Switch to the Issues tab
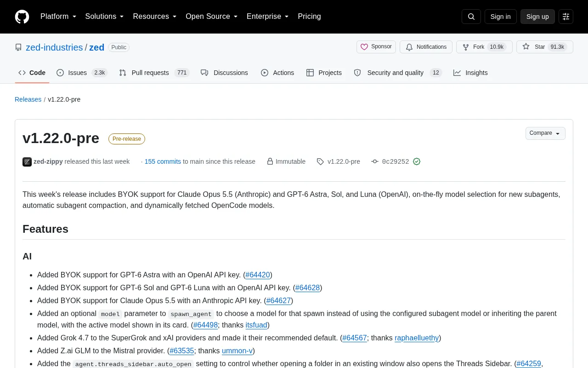This screenshot has width=588, height=368. [x=82, y=73]
